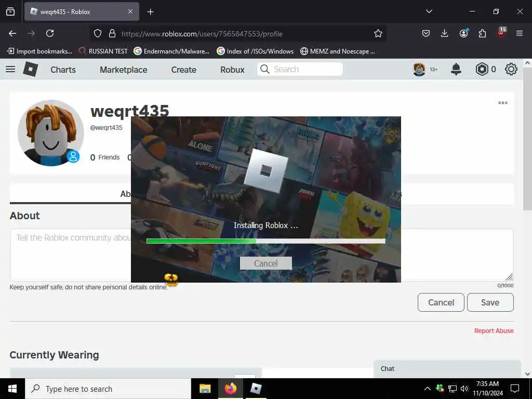Open Roblox notifications bell

point(456,69)
